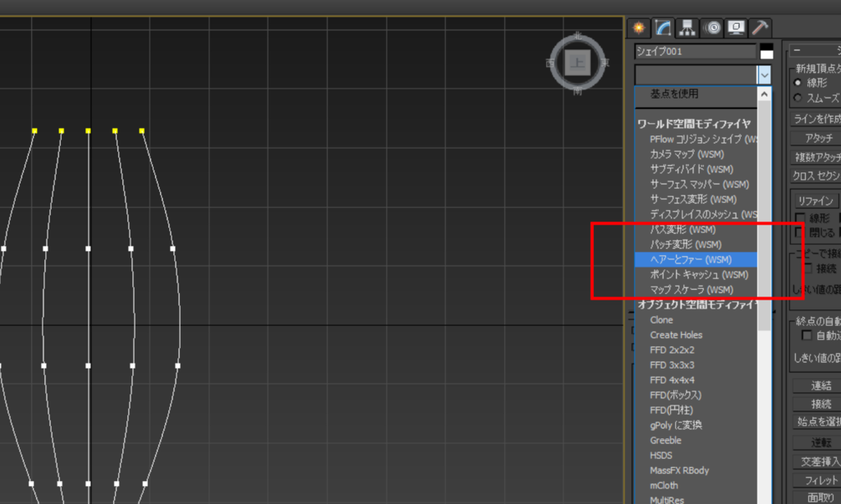Choose FFD 3x3x3 modifier
The width and height of the screenshot is (841, 504).
coord(696,364)
